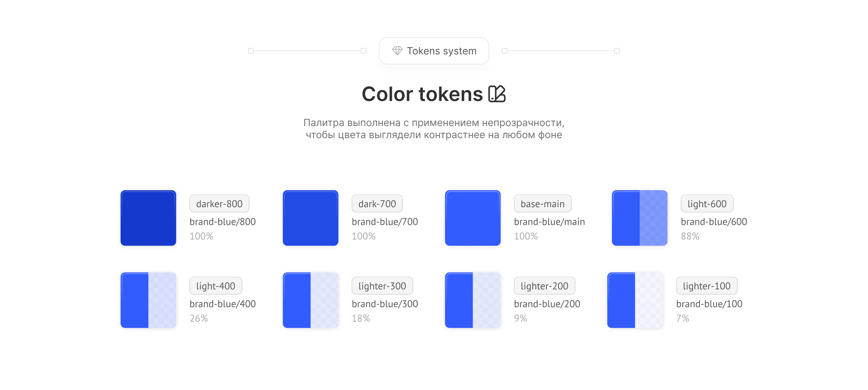Click the swatch-edit icon beside Color tokens

coord(497,94)
